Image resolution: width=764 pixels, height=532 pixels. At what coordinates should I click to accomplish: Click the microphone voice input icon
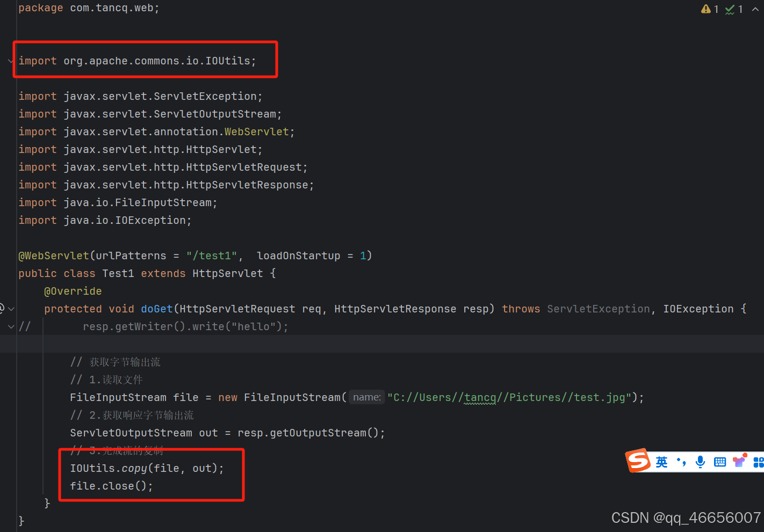[x=700, y=462]
